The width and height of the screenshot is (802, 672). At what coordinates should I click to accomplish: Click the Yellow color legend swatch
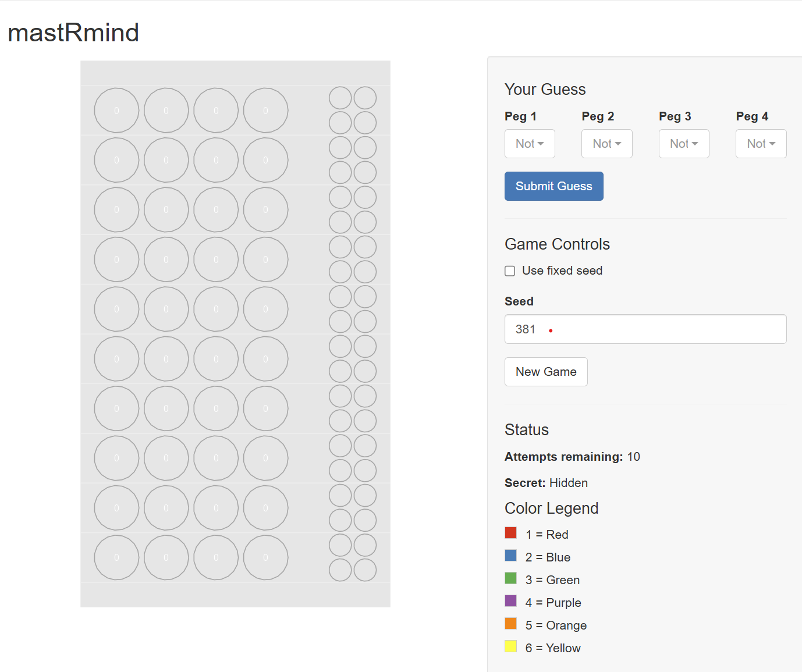(510, 646)
